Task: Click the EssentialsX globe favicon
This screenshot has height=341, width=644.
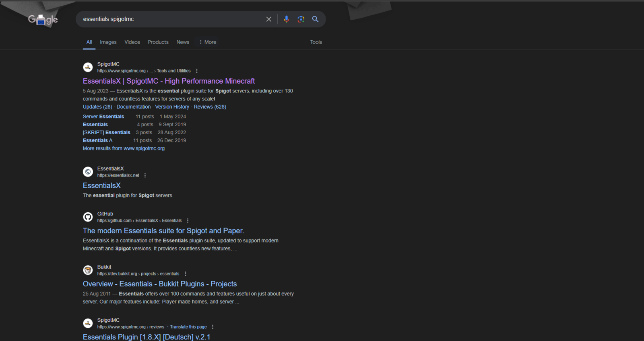Action: coord(88,172)
